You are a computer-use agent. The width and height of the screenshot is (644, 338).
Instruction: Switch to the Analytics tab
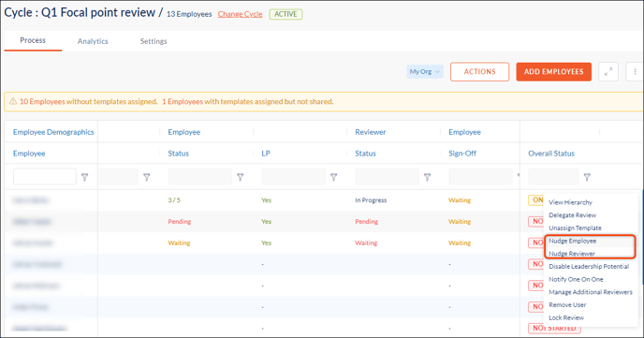pyautogui.click(x=93, y=41)
